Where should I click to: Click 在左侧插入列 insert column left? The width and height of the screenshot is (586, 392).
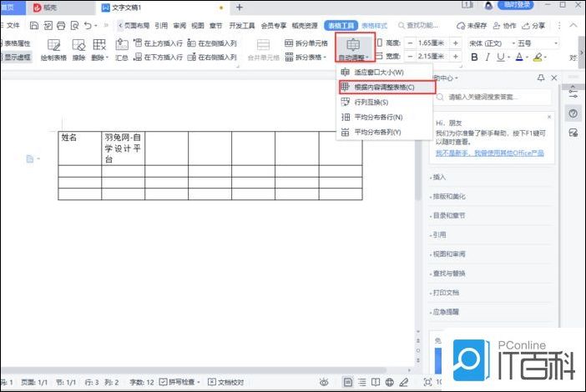[212, 43]
